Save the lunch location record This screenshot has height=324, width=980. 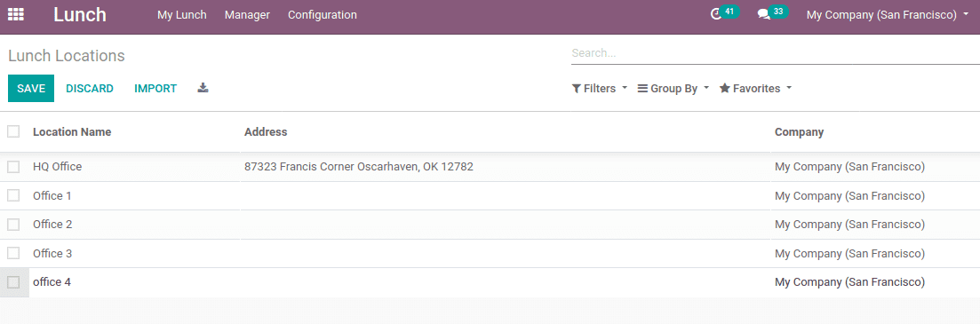click(31, 89)
